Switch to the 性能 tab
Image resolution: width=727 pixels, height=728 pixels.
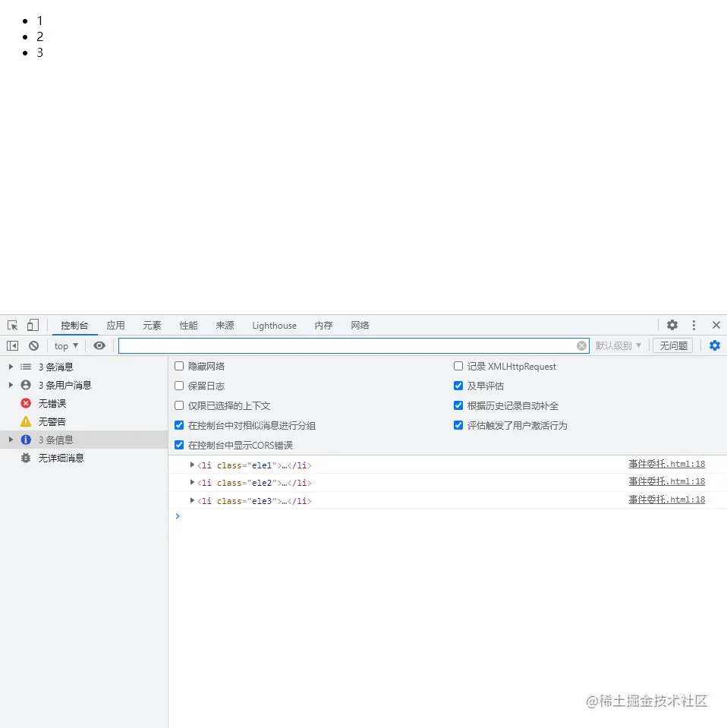coord(188,326)
